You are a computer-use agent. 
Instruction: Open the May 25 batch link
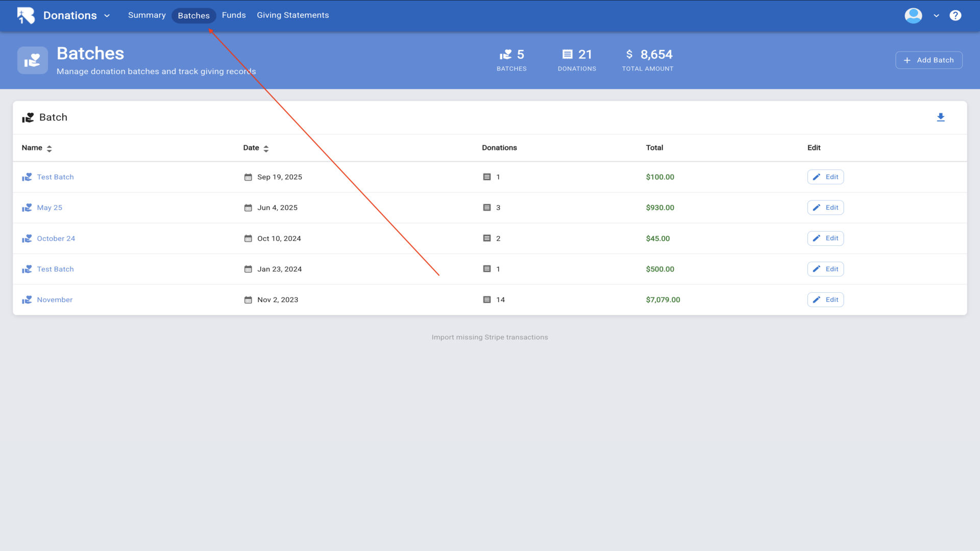click(50, 208)
